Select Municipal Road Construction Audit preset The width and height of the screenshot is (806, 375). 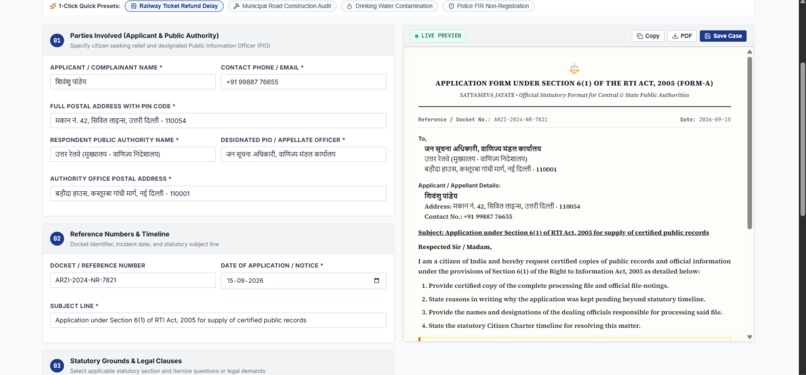(x=282, y=6)
